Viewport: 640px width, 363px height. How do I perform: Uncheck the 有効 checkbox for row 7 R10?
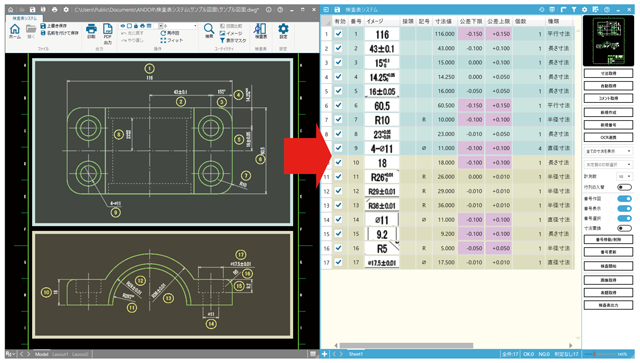[x=338, y=120]
